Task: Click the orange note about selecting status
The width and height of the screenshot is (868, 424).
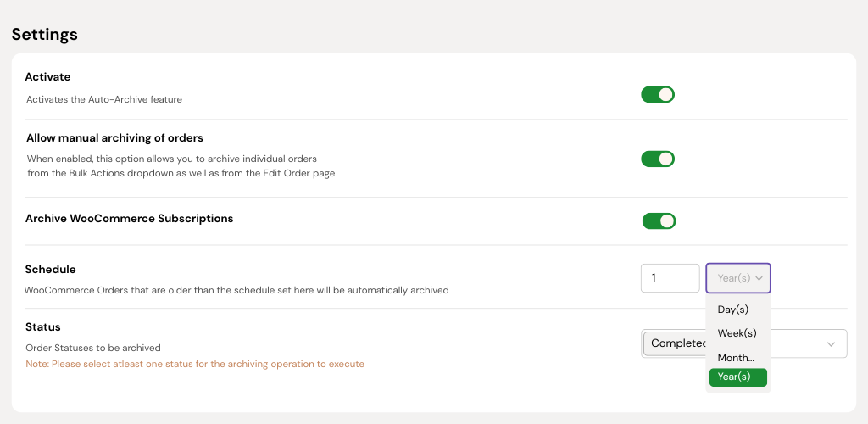Action: (195, 364)
